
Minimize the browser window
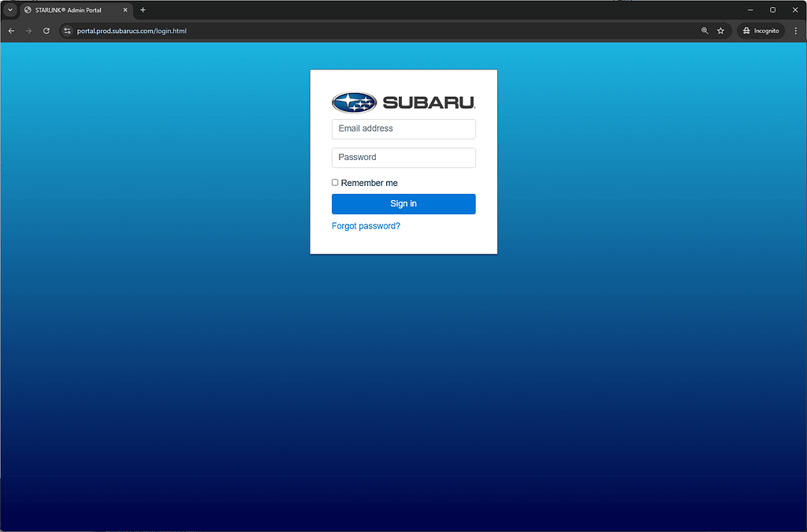pyautogui.click(x=750, y=9)
